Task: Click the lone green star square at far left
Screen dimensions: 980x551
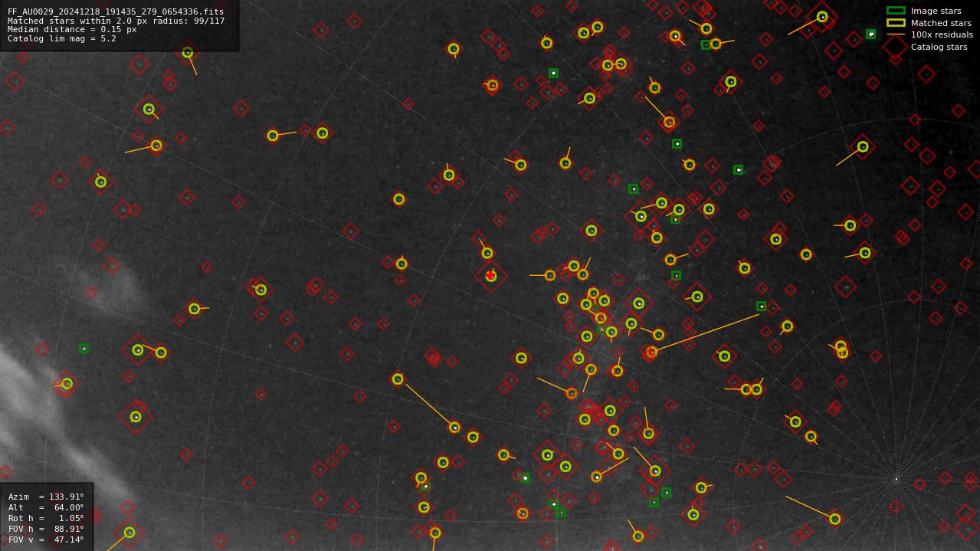Action: [84, 349]
